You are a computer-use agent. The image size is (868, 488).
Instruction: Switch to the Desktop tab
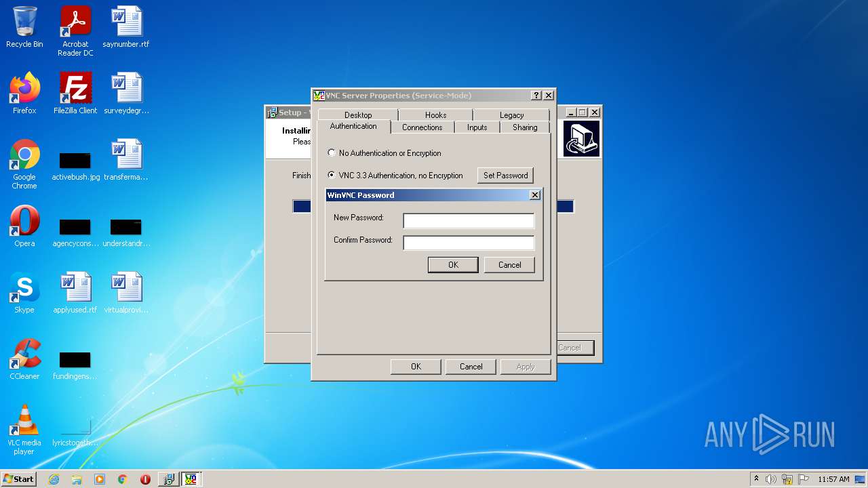click(x=358, y=115)
